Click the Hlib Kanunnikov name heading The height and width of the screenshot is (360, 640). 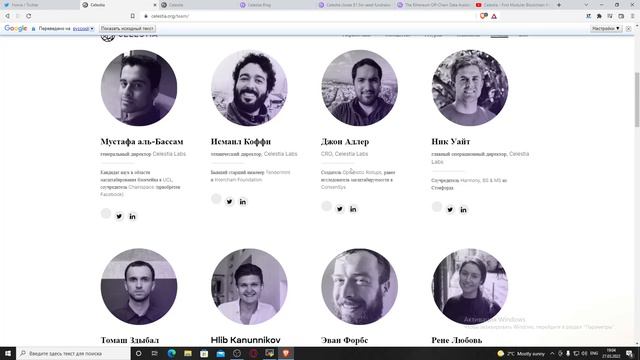(x=245, y=340)
